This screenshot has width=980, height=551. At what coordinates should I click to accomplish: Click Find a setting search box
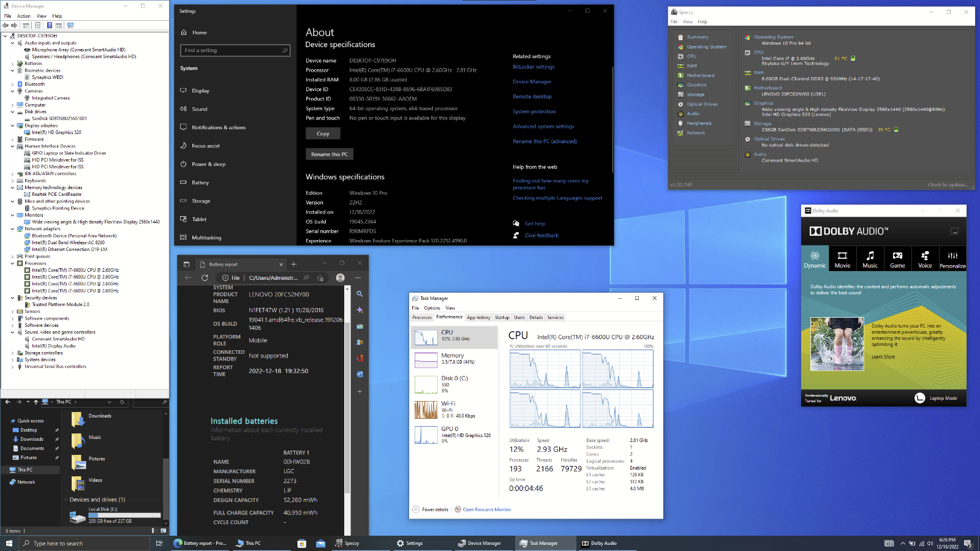coord(235,50)
